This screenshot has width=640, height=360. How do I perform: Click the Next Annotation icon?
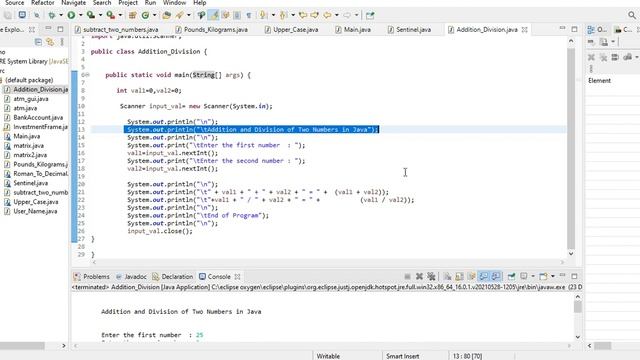(x=263, y=16)
